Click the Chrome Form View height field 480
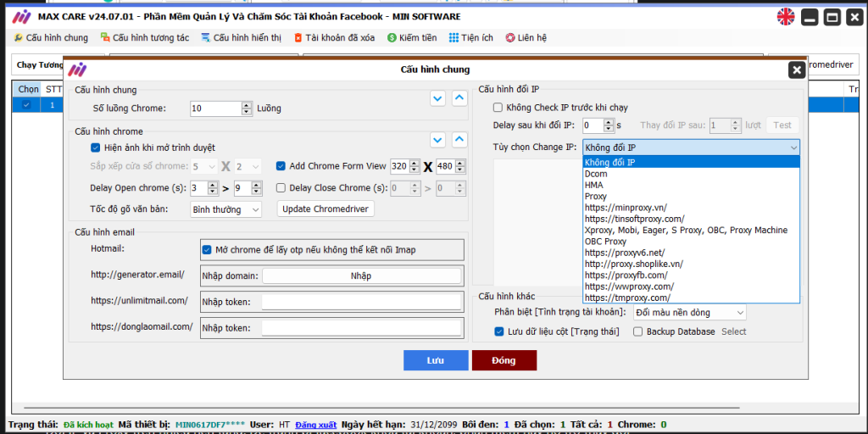 (446, 166)
